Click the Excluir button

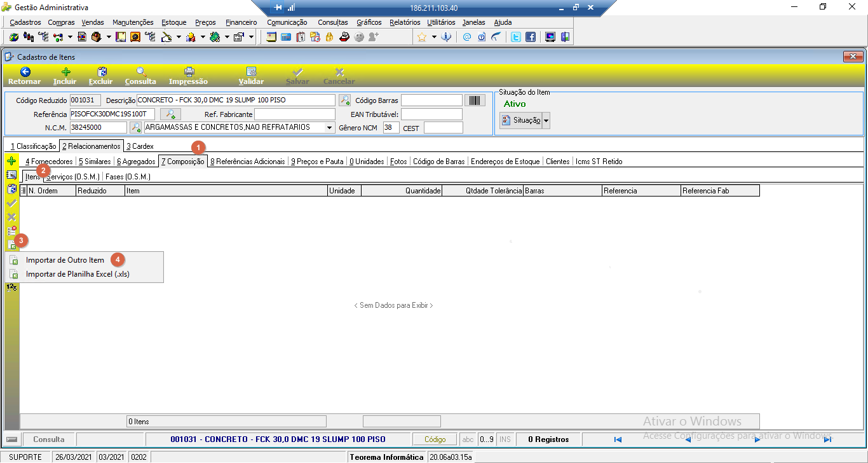tap(101, 76)
